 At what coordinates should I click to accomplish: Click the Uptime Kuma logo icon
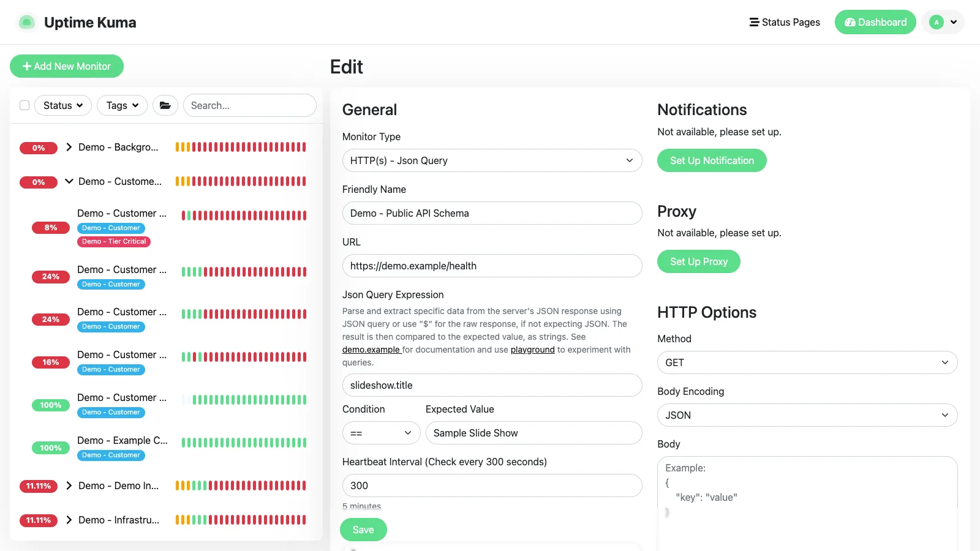pyautogui.click(x=26, y=23)
